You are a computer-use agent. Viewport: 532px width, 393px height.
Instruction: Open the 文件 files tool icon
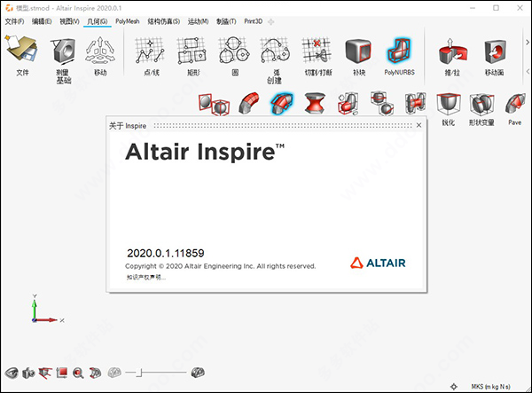coord(21,49)
